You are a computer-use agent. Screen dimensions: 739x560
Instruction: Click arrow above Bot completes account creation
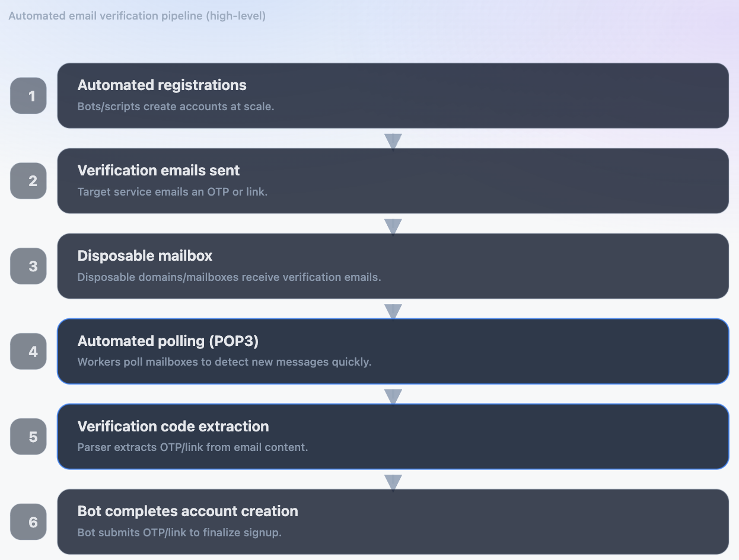[x=393, y=482]
